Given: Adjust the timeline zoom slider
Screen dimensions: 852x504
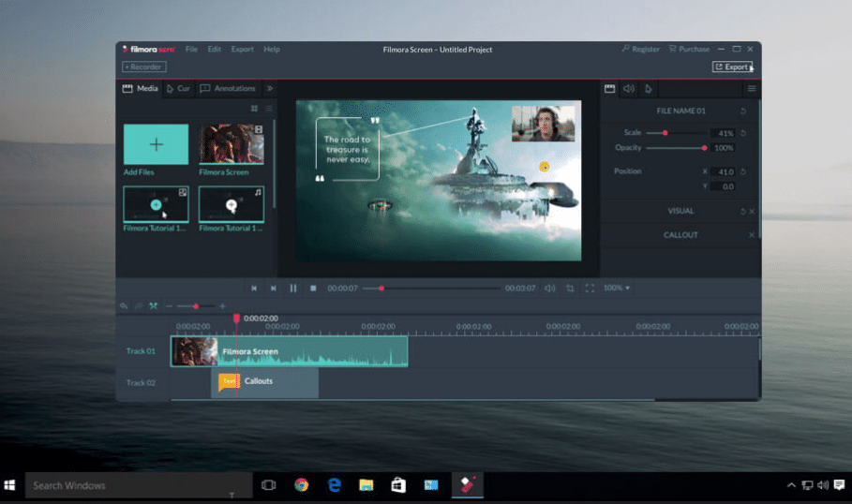Looking at the screenshot, I should (x=195, y=306).
